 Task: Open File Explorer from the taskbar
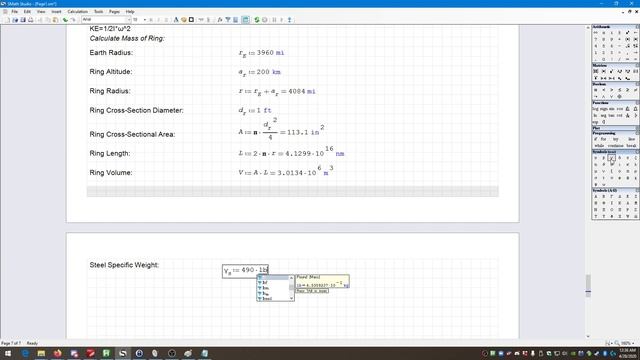click(41, 353)
